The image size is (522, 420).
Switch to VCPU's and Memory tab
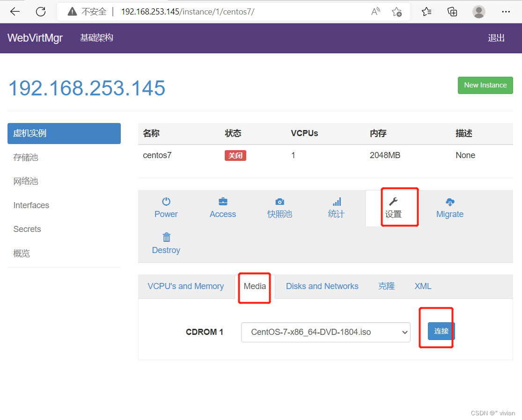pos(186,286)
